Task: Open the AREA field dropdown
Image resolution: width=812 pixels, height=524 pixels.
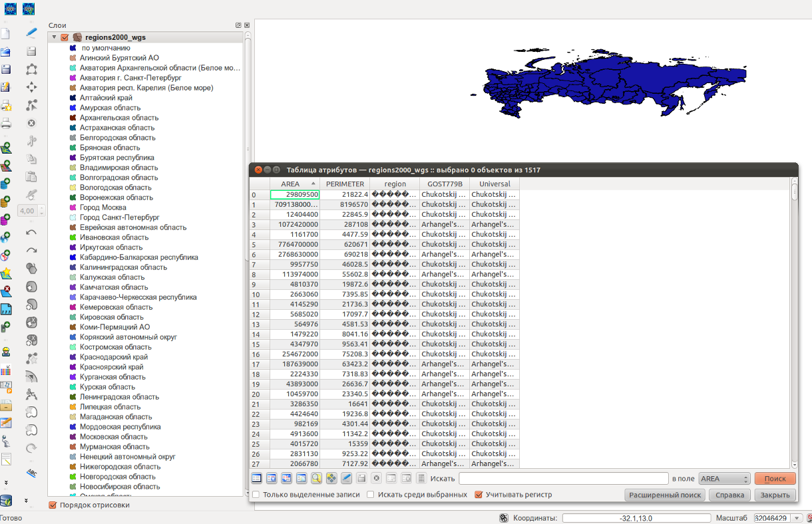Action: click(x=724, y=479)
